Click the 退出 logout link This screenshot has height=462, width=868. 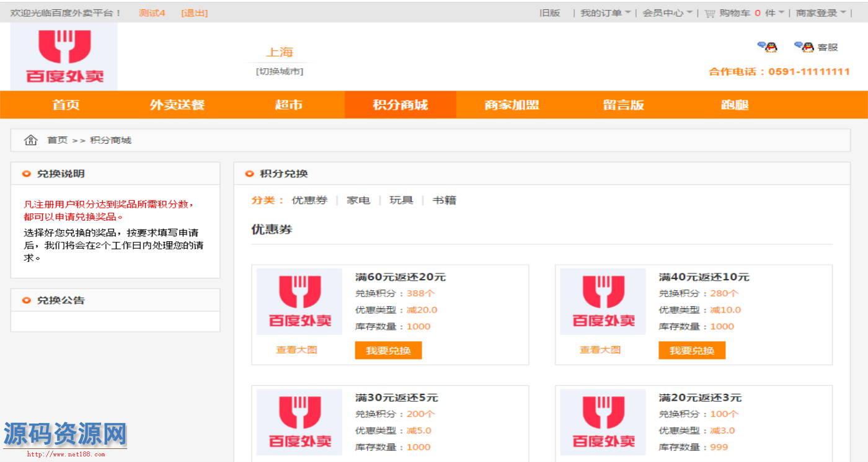[195, 13]
